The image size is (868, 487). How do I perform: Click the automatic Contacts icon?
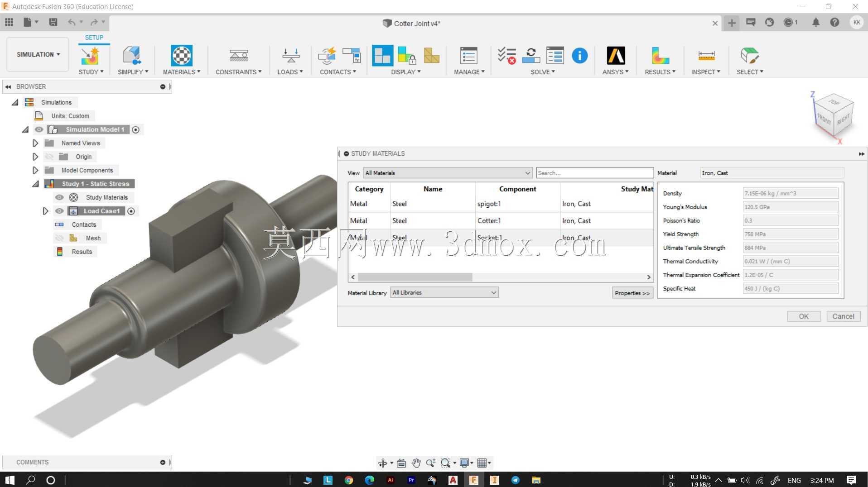click(x=327, y=56)
